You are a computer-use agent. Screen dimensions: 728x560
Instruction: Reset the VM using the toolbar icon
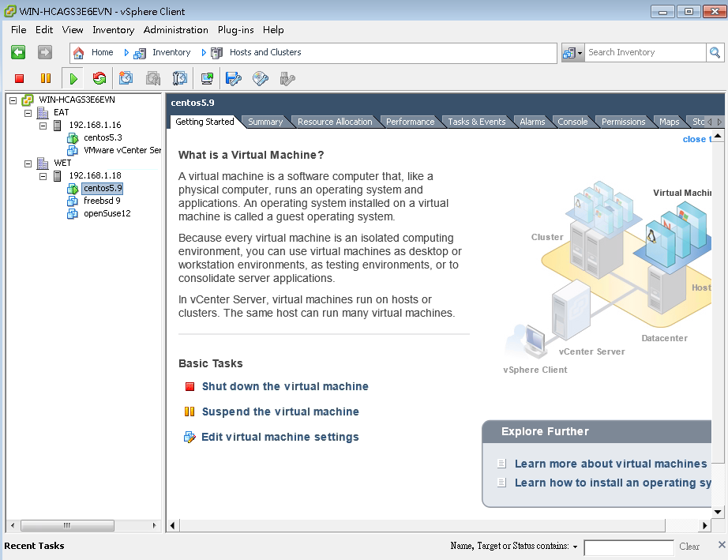99,78
